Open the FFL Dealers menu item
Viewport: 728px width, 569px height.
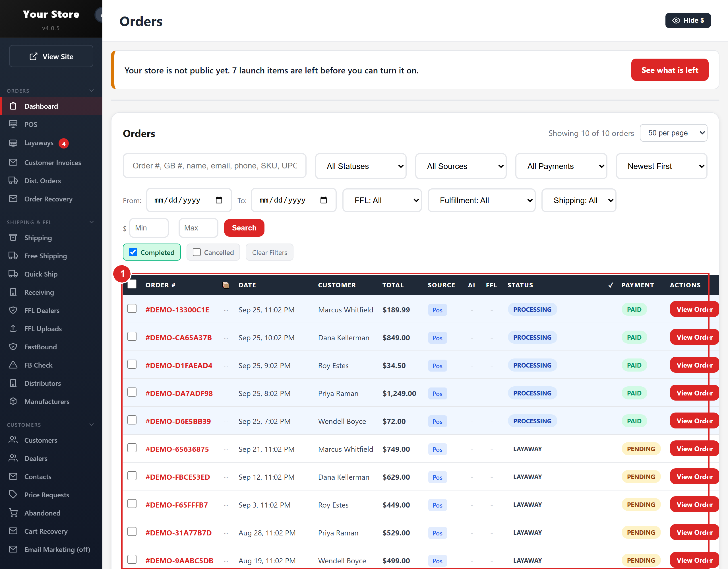point(51,310)
